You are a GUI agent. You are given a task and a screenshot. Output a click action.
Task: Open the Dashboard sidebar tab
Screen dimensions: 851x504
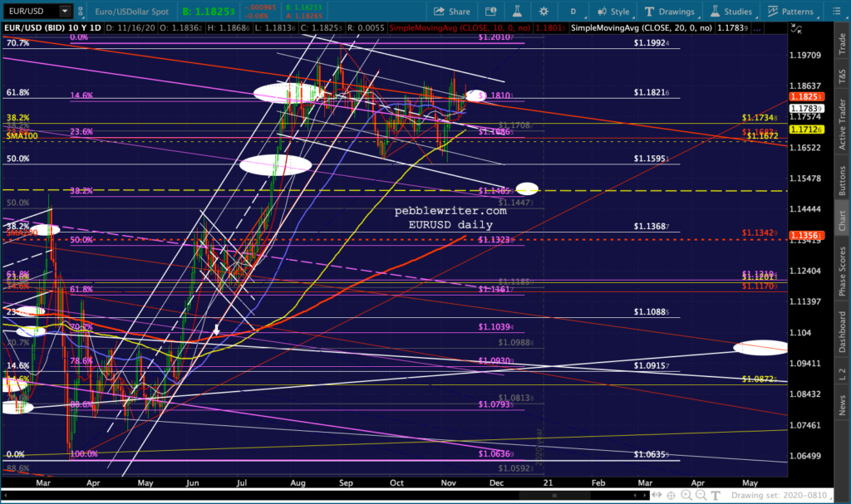(842, 331)
